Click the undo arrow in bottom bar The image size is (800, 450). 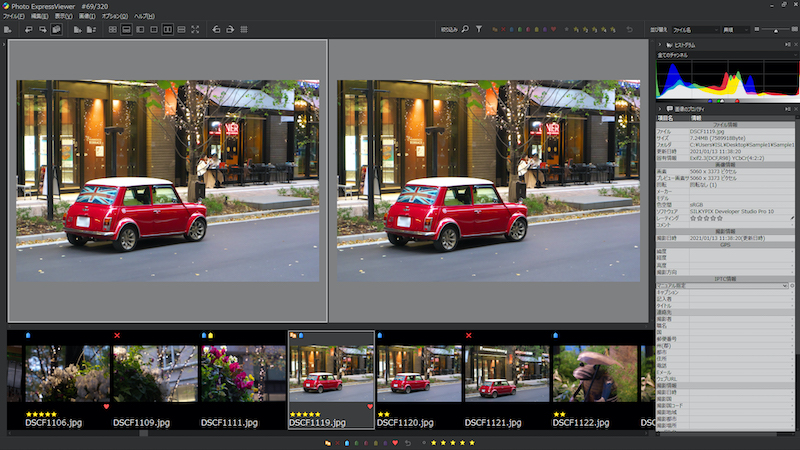click(408, 443)
